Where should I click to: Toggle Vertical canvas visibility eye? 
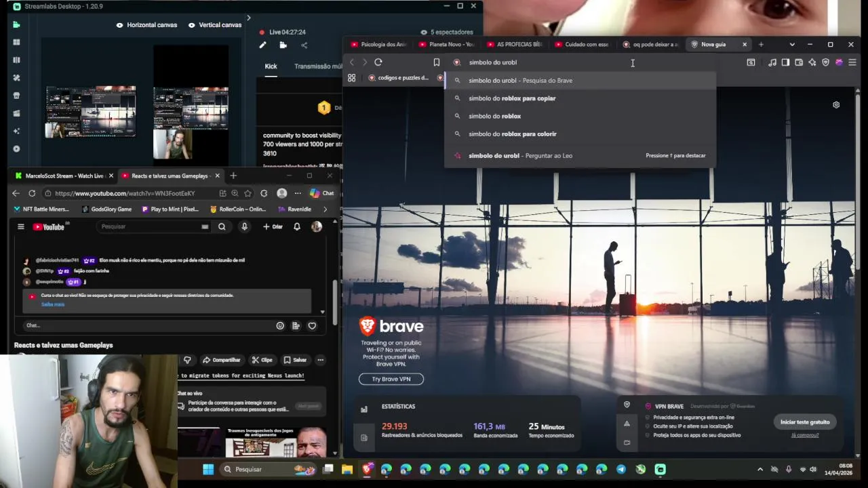[191, 25]
